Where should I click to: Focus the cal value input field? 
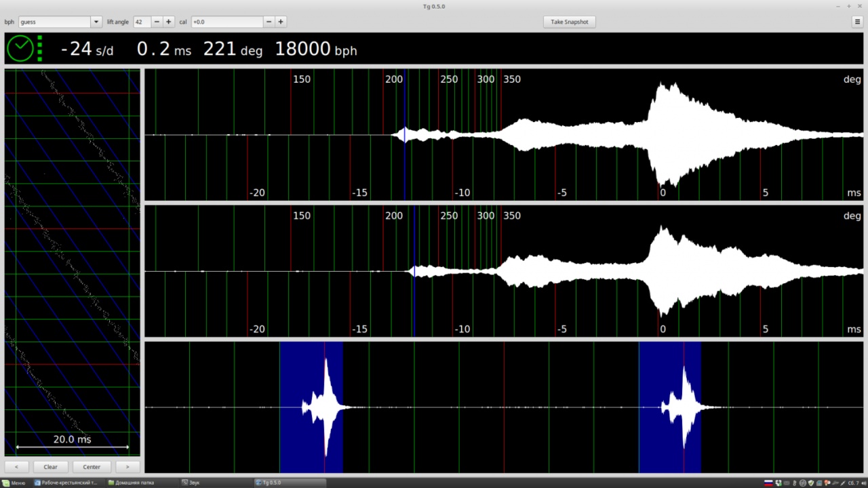point(226,22)
